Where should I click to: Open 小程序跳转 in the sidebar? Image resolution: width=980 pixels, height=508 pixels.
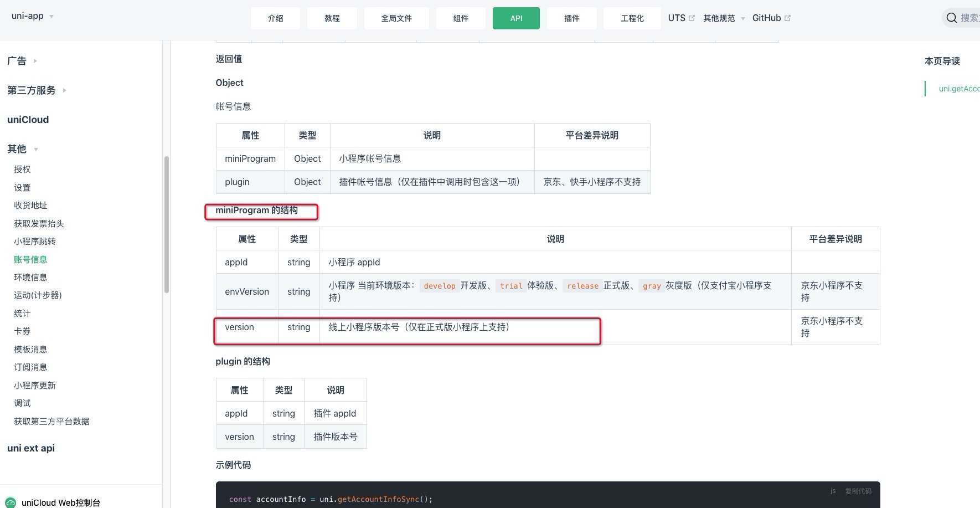[x=35, y=242]
